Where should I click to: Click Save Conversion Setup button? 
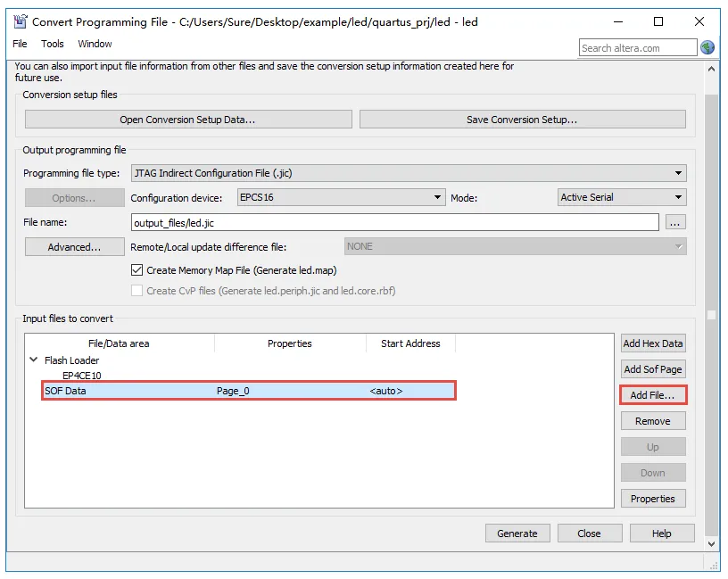click(522, 120)
